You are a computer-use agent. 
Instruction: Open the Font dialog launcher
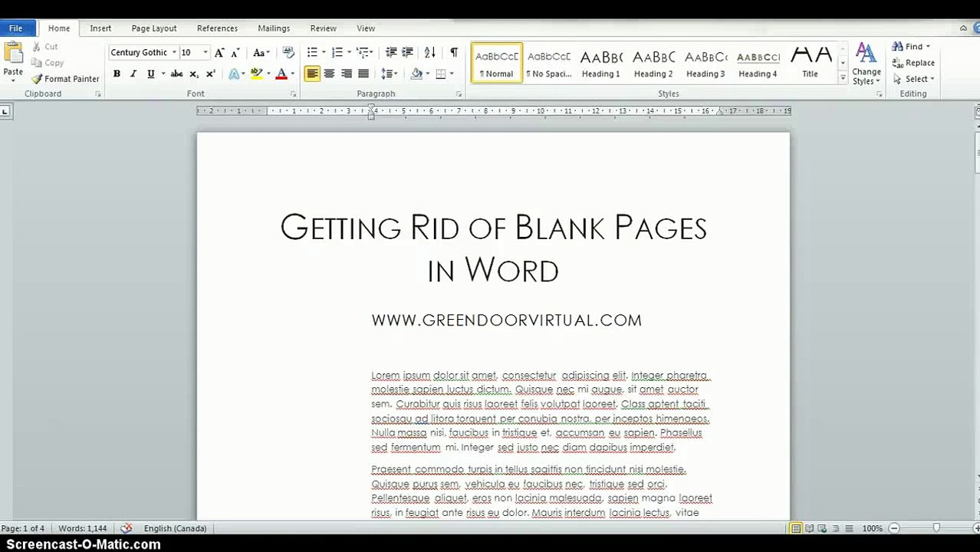(293, 94)
